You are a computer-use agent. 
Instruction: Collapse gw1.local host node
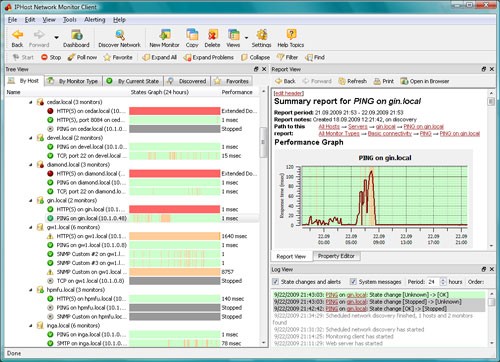point(31,227)
